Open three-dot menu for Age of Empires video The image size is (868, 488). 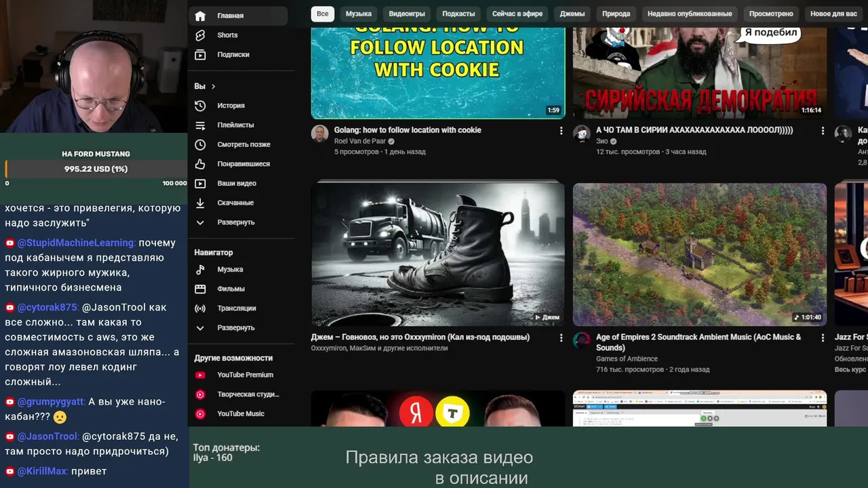coord(823,338)
